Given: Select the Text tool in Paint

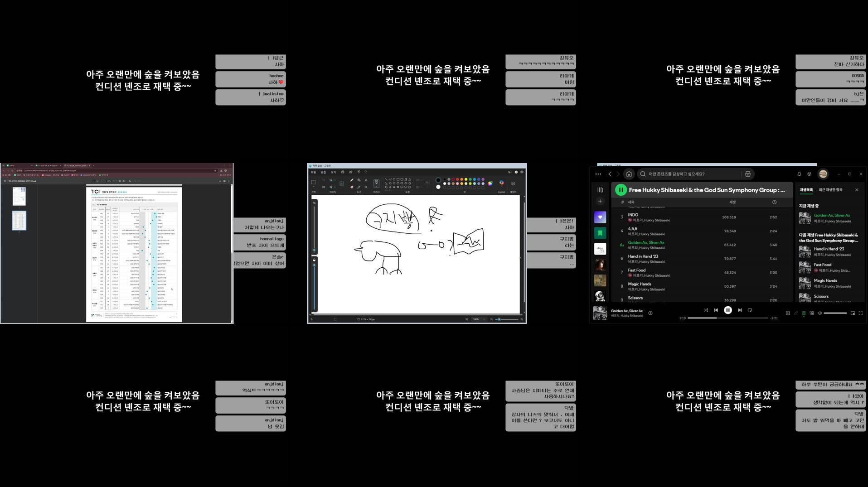Looking at the screenshot, I should [x=366, y=180].
